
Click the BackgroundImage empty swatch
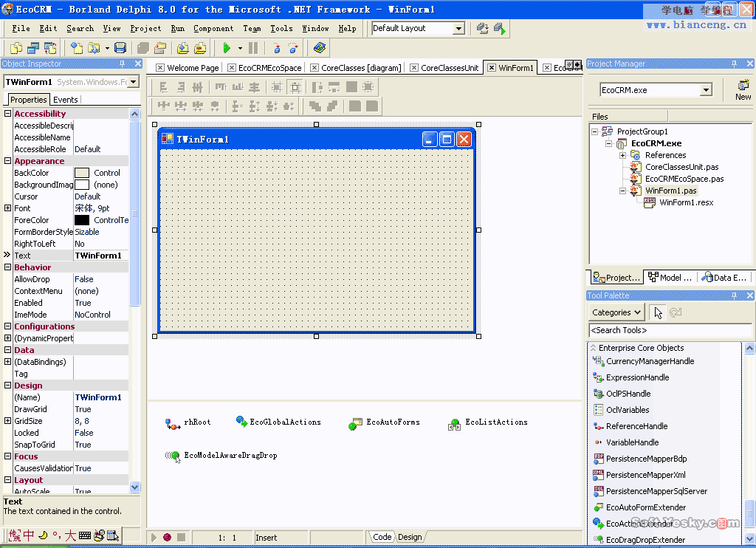pyautogui.click(x=82, y=185)
